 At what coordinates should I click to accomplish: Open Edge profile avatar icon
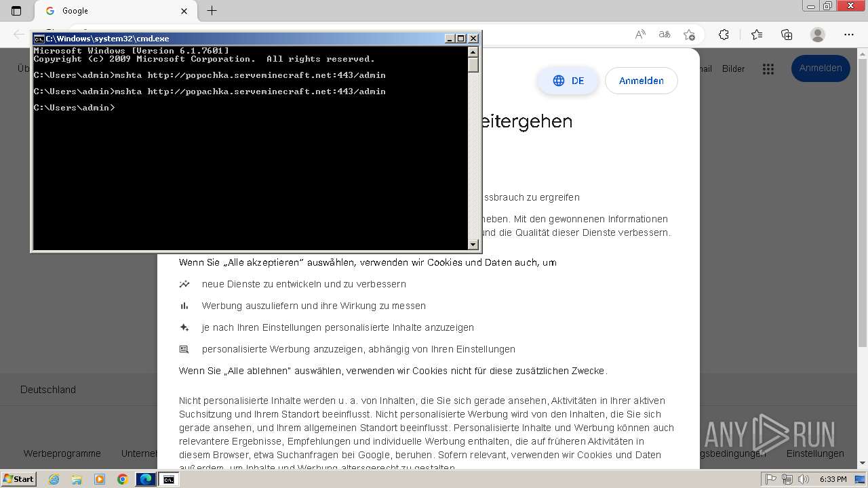(x=818, y=35)
